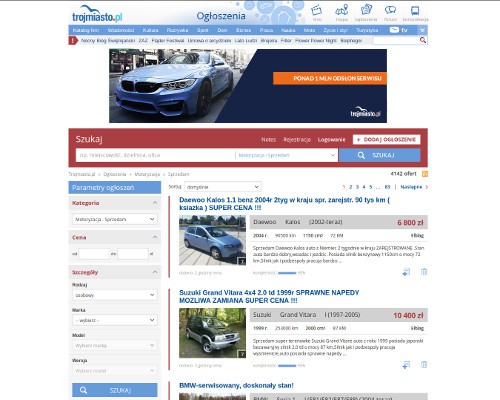Open the Daewoo Kalos car thumbnail
This screenshot has height=400, width=500.
point(212,240)
